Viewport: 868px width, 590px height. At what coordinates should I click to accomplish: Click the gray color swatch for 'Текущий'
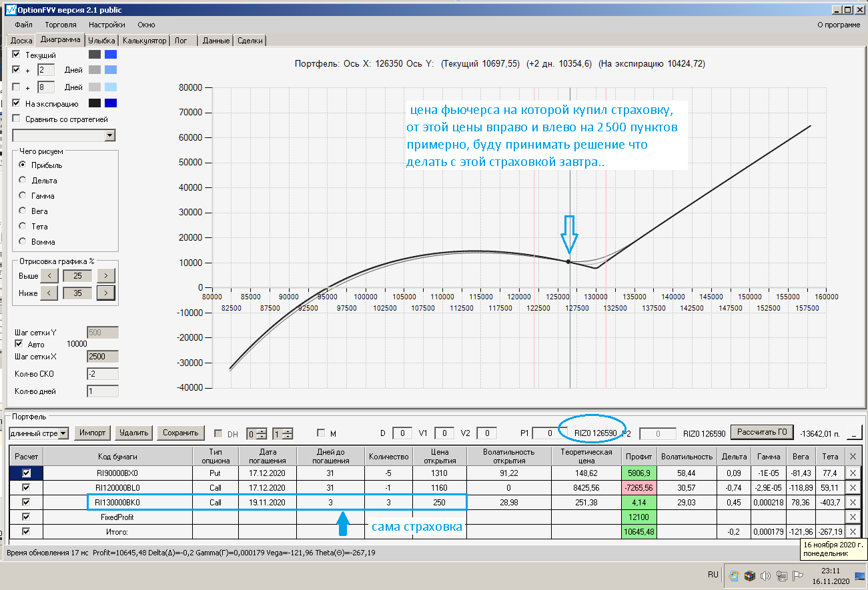(x=94, y=55)
